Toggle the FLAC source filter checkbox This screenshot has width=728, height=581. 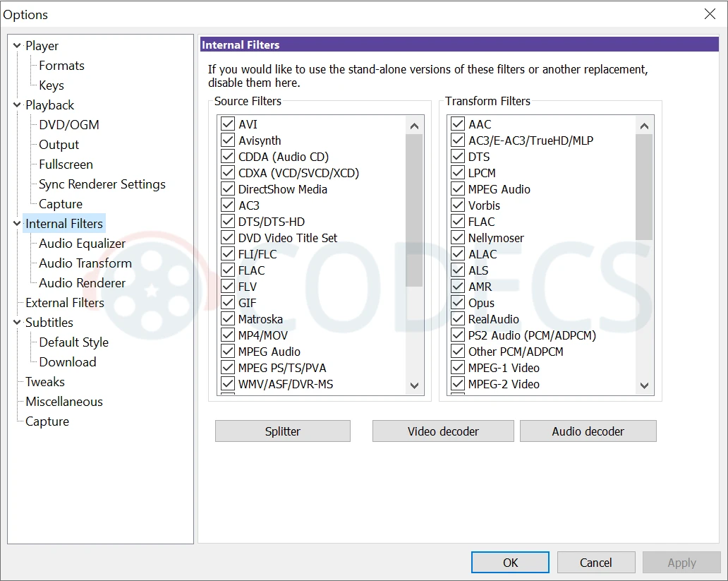pyautogui.click(x=228, y=270)
